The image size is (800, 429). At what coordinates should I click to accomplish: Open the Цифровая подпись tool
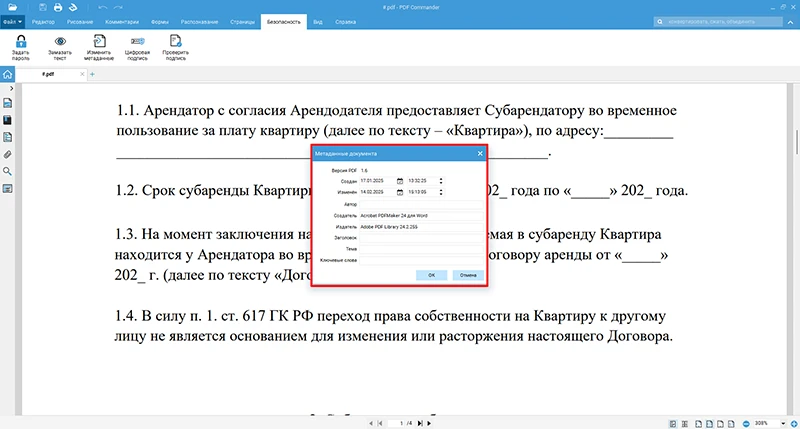point(137,47)
